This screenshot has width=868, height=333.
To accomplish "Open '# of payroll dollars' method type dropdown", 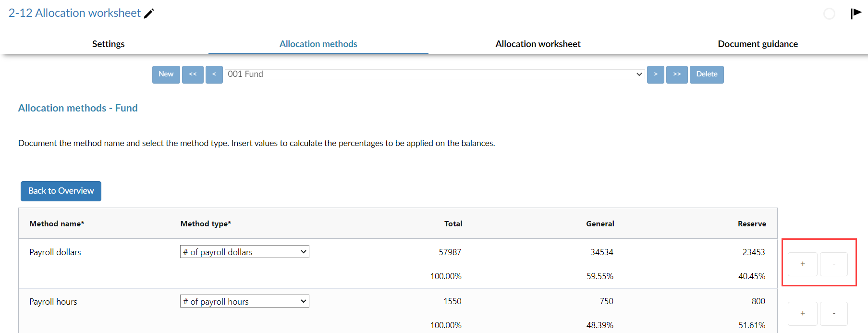I will (x=245, y=252).
